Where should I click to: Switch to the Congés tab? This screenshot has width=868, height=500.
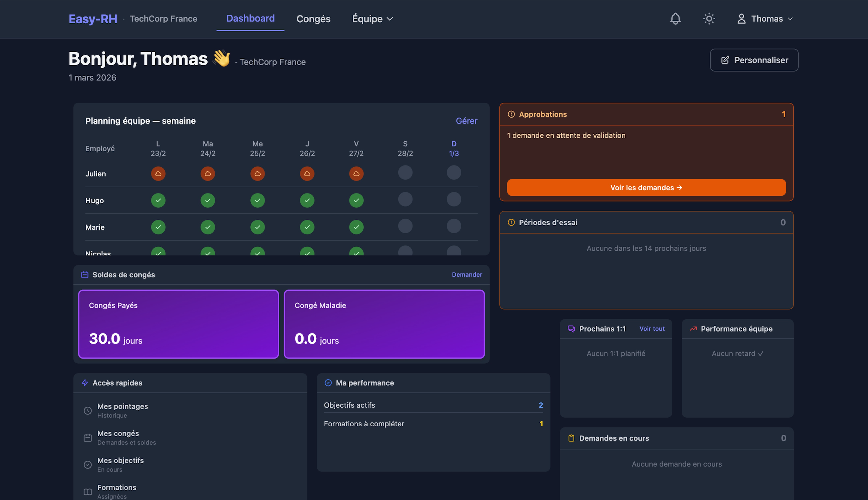pyautogui.click(x=313, y=19)
